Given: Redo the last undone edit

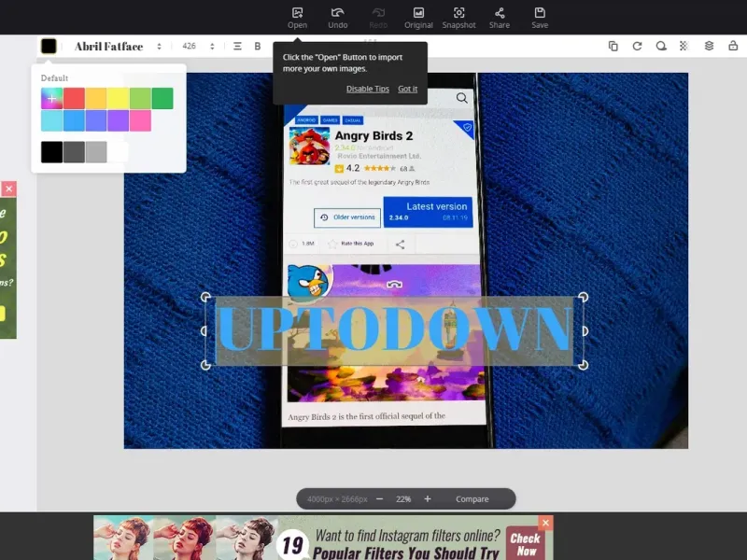Looking at the screenshot, I should [378, 18].
